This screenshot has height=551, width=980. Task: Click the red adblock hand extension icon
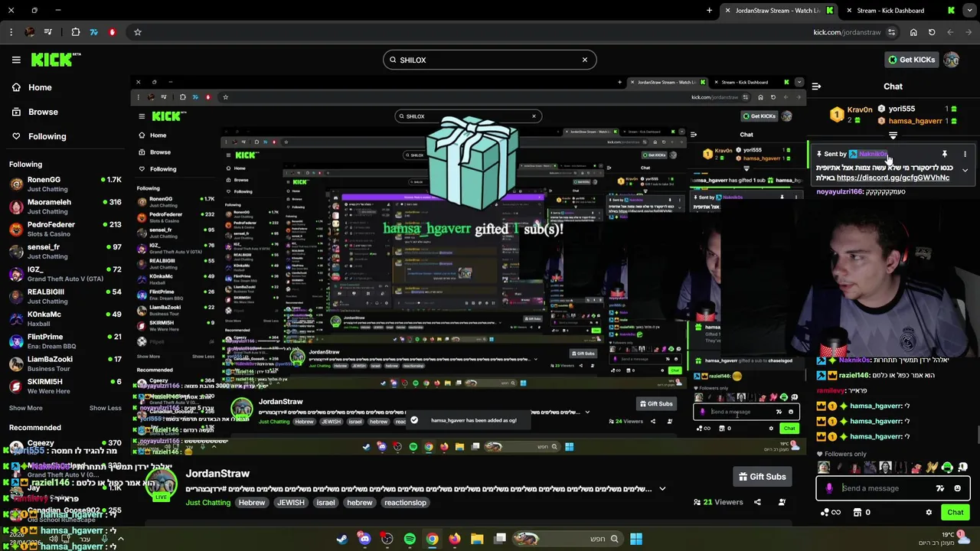(113, 32)
